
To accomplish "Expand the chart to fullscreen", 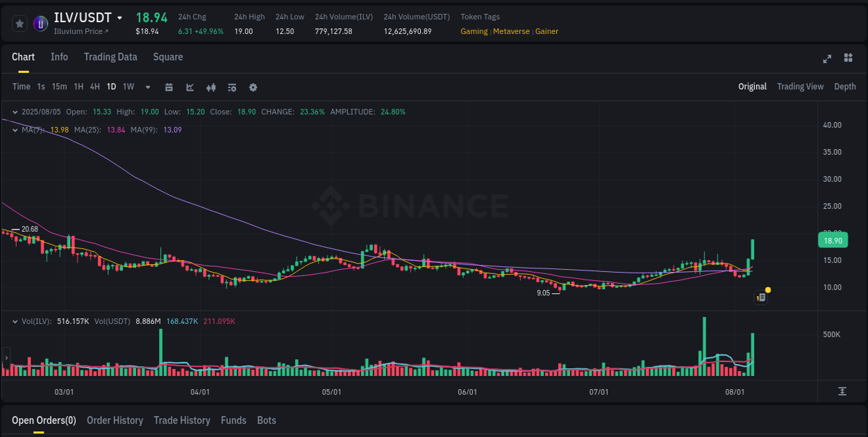I will click(827, 59).
